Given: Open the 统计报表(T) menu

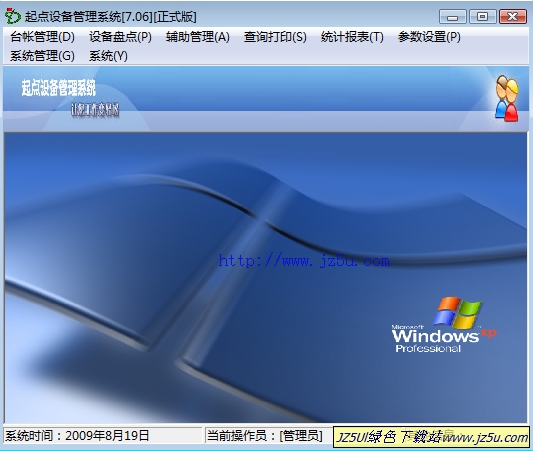Looking at the screenshot, I should (x=352, y=37).
